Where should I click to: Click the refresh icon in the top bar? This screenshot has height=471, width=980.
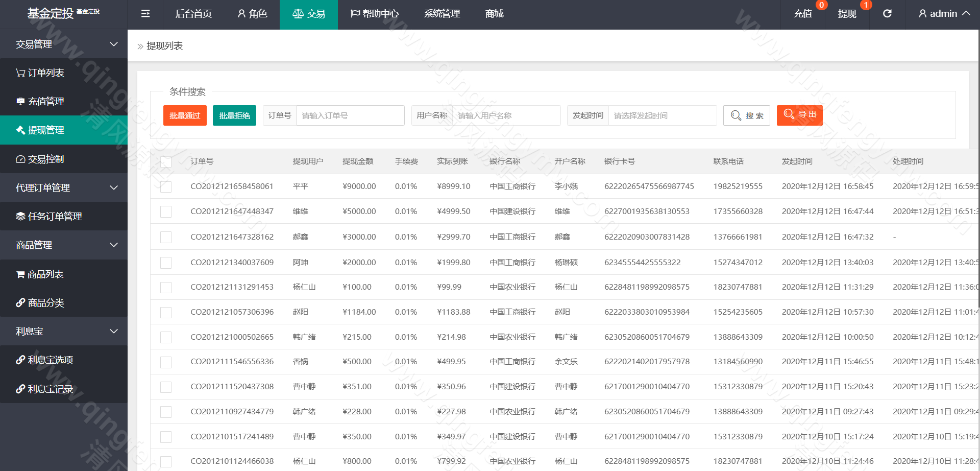[x=887, y=14]
